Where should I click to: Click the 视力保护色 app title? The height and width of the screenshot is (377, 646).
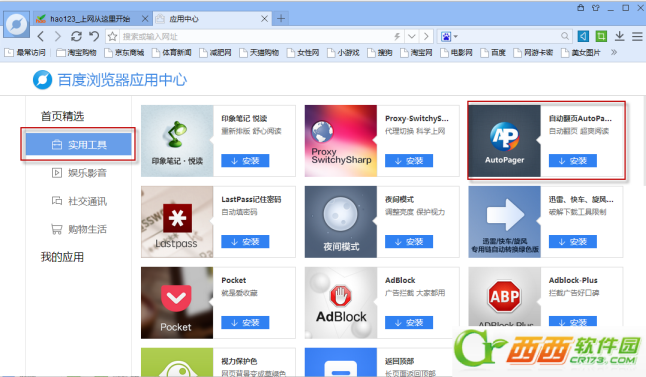[239, 361]
